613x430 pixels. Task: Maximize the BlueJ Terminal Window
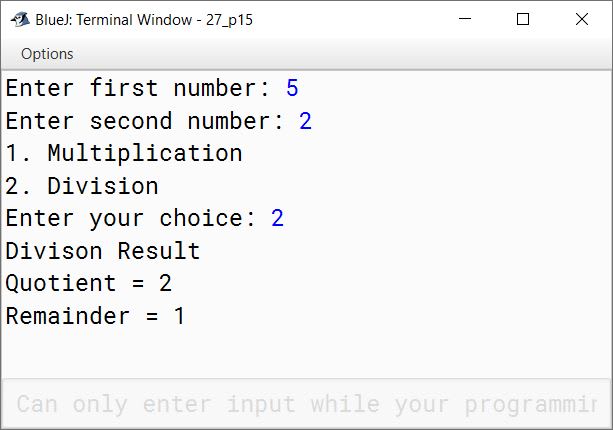pyautogui.click(x=523, y=19)
